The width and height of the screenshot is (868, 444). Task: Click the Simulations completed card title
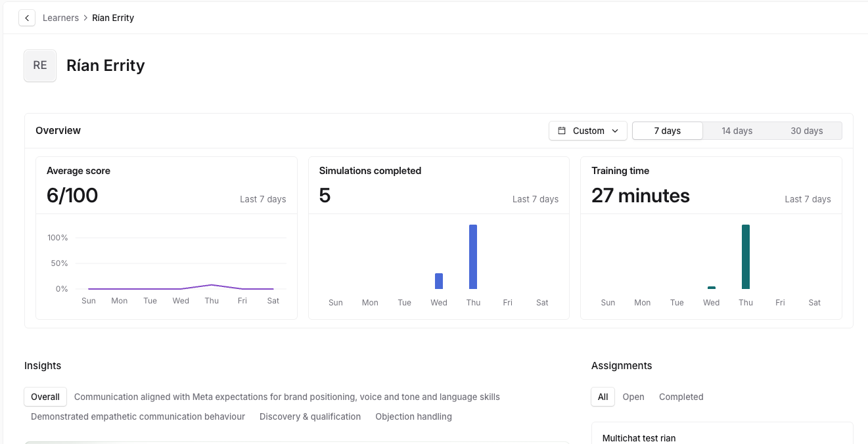(370, 171)
